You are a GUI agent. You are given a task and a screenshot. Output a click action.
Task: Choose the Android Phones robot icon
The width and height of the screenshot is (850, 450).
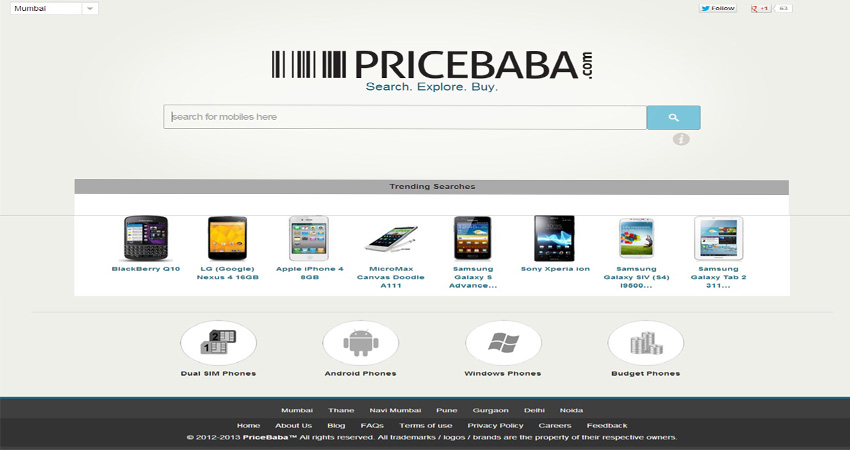point(360,343)
